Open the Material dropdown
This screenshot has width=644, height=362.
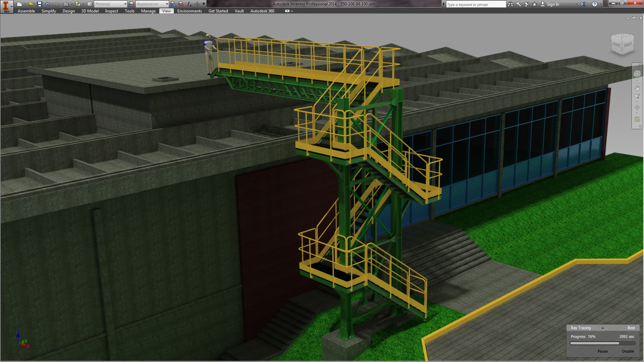click(125, 4)
